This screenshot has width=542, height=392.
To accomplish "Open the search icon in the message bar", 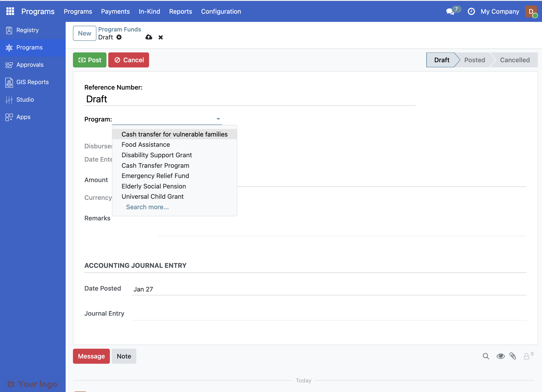I will [x=486, y=356].
